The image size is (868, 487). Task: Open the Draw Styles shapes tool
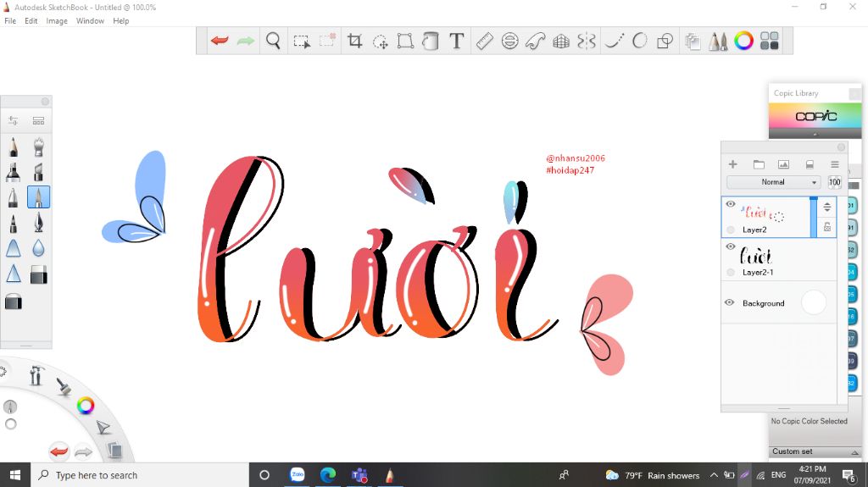point(665,41)
